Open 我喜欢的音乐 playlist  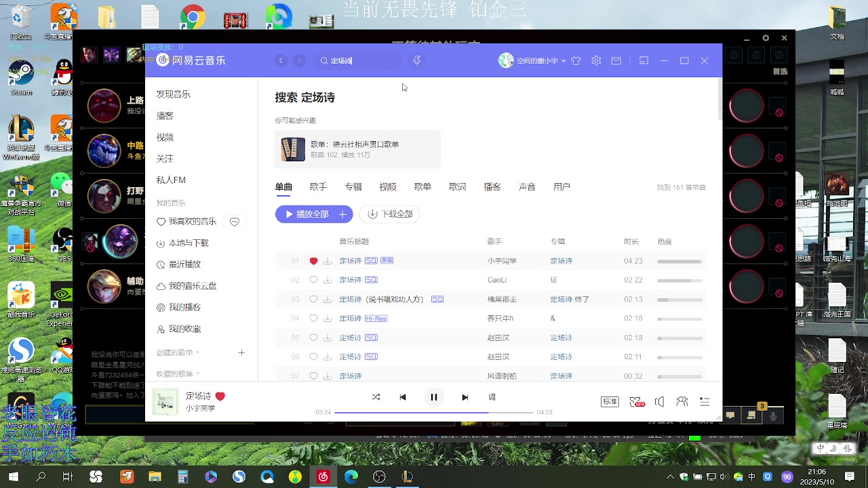[186, 222]
